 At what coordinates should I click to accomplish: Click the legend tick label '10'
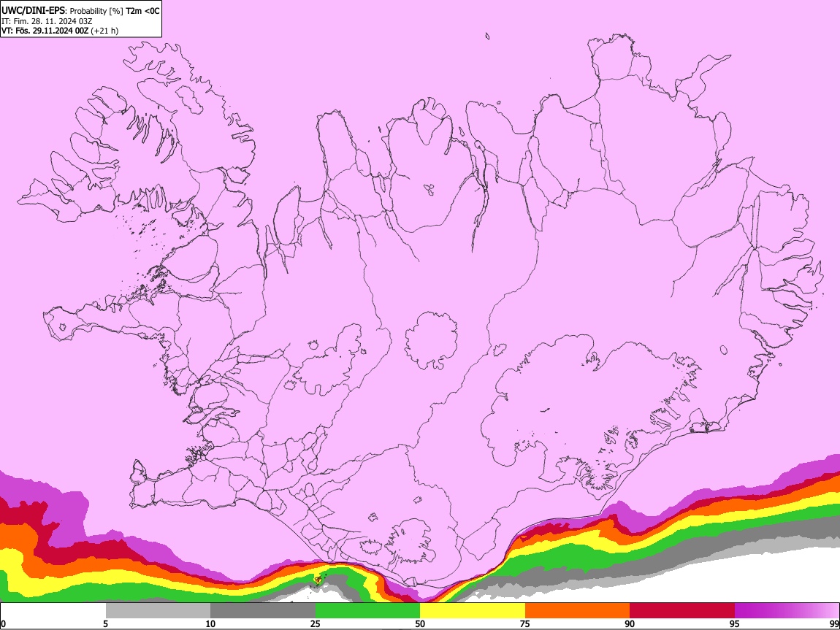[210, 623]
